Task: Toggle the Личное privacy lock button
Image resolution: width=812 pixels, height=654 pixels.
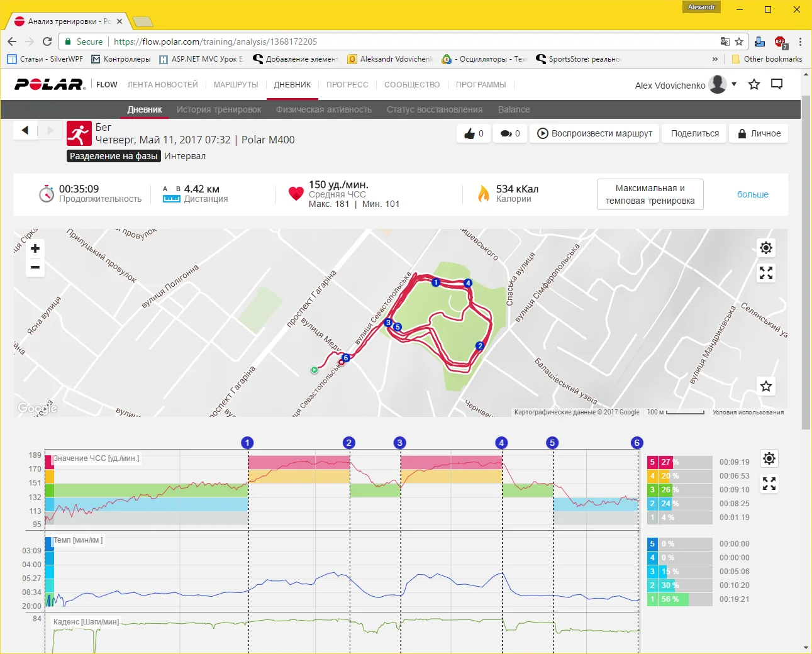Action: (x=759, y=133)
